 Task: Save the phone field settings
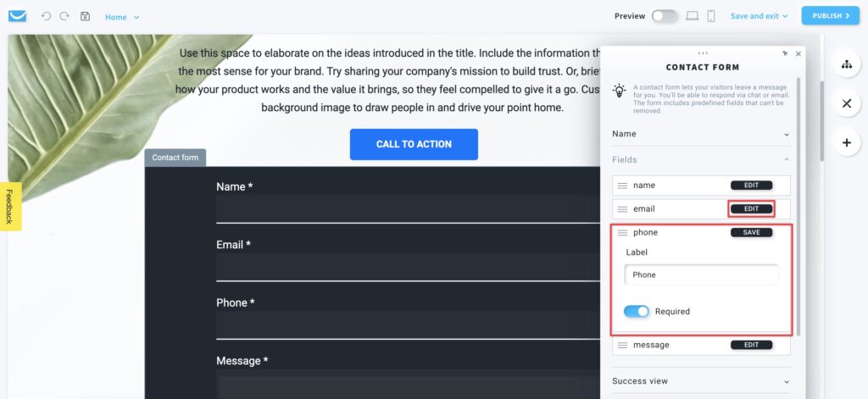coord(751,232)
